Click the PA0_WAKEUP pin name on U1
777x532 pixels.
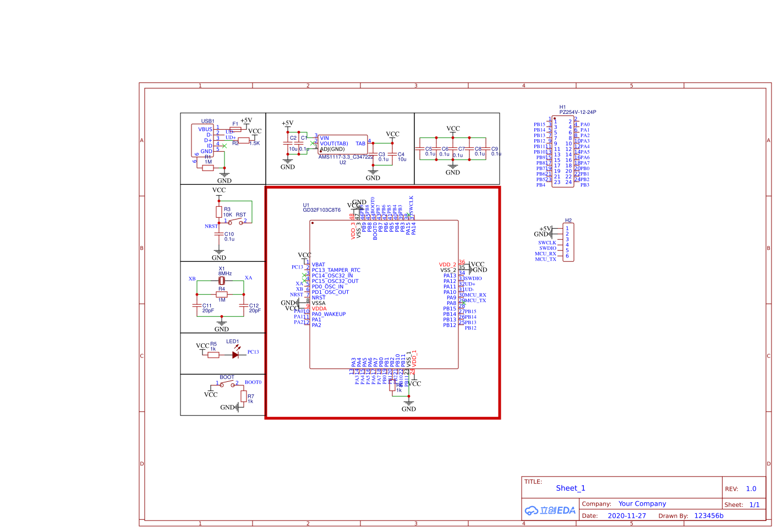pos(329,314)
